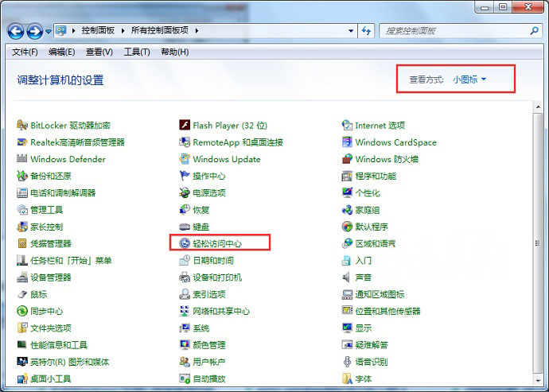Click the search magnifier icon
The image size is (549, 392).
coord(535,31)
